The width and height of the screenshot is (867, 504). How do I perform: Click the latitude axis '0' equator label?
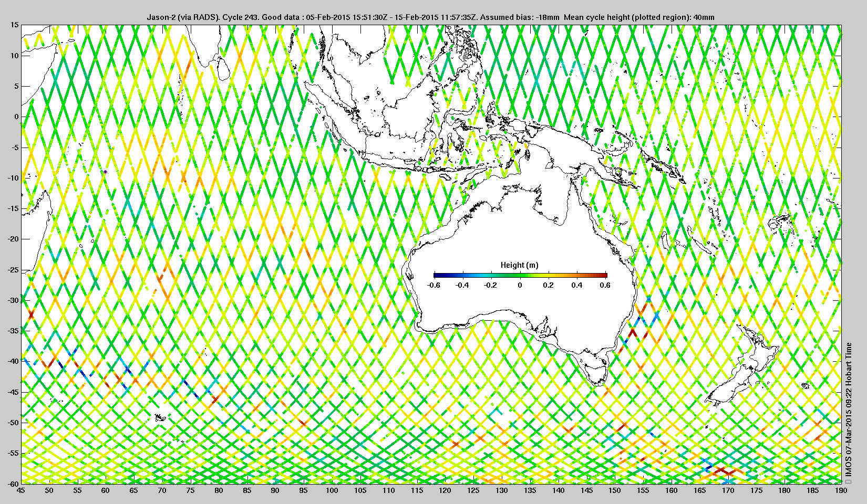(x=16, y=117)
